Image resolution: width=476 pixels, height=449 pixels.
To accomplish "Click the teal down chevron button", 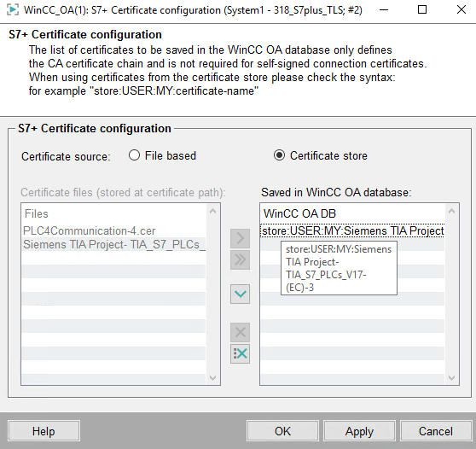I will coord(240,294).
